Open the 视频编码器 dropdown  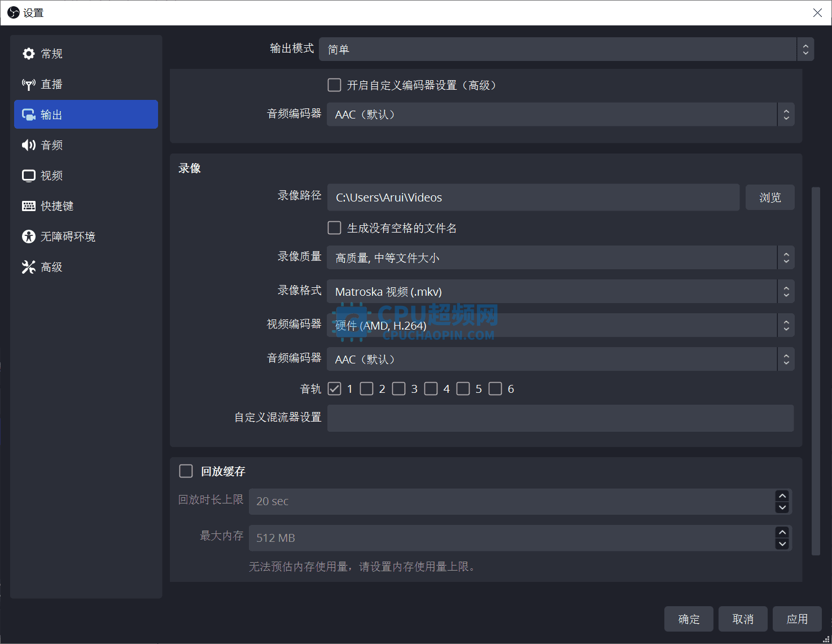[x=560, y=326]
